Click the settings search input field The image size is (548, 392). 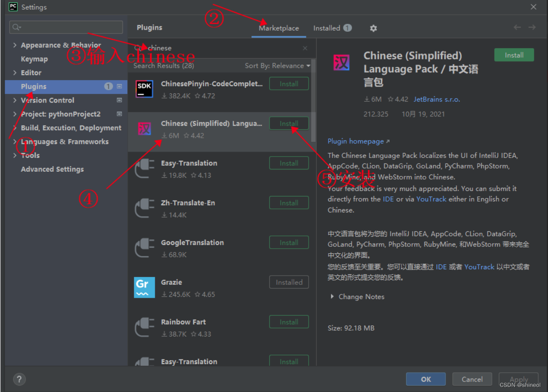point(66,27)
